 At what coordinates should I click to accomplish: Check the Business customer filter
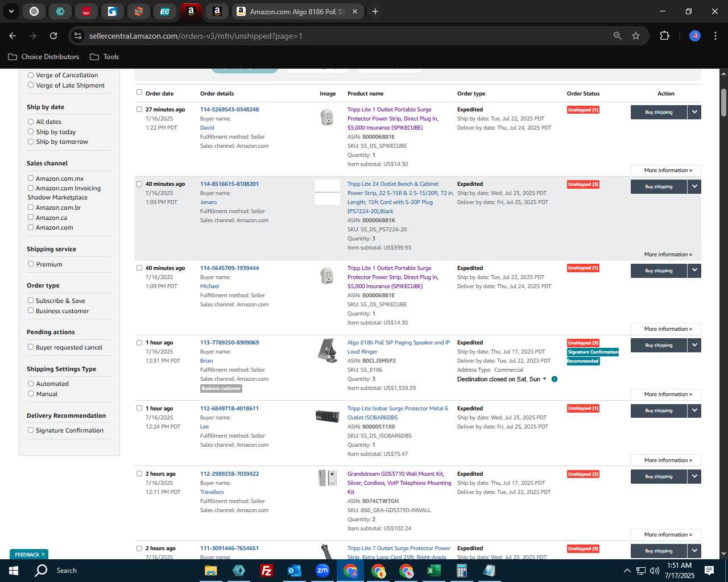31,310
